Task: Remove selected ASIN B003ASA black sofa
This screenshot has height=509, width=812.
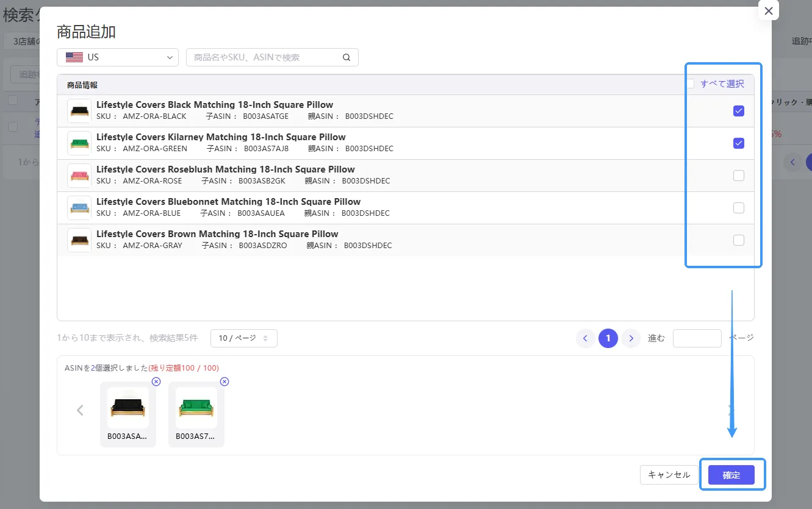Action: 156,382
